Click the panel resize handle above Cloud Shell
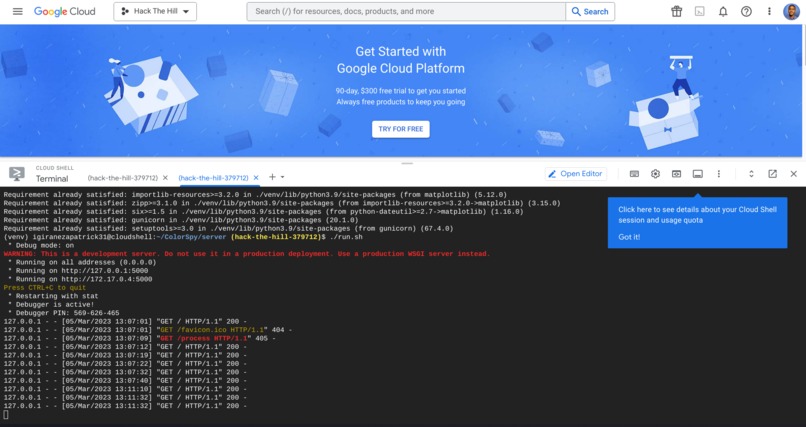The height and width of the screenshot is (427, 806). click(x=407, y=163)
